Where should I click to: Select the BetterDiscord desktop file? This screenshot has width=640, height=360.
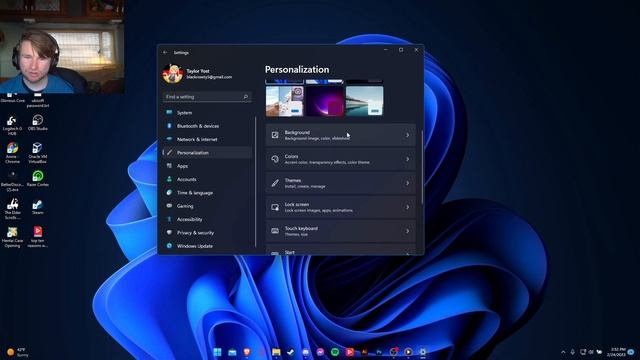(x=12, y=181)
